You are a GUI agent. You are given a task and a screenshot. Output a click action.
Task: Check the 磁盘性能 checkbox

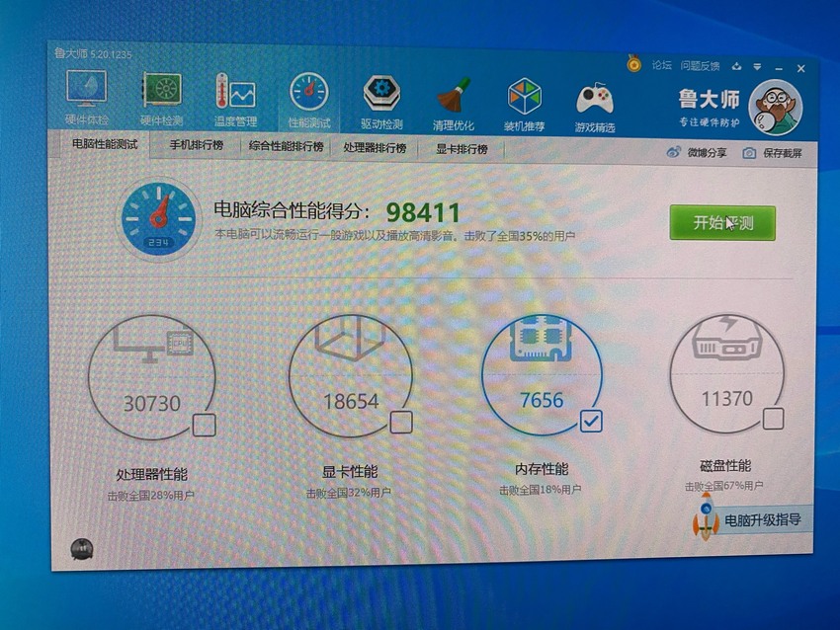(x=773, y=419)
